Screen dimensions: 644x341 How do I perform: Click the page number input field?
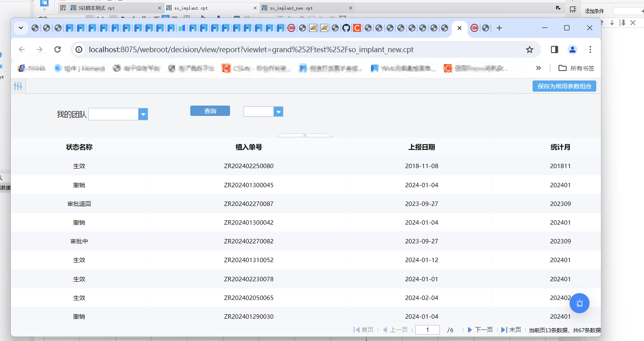pyautogui.click(x=427, y=330)
